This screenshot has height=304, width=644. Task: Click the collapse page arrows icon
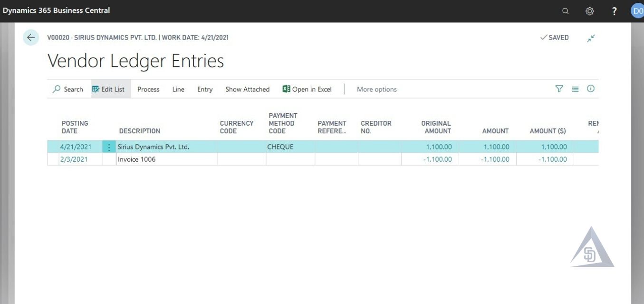(591, 38)
